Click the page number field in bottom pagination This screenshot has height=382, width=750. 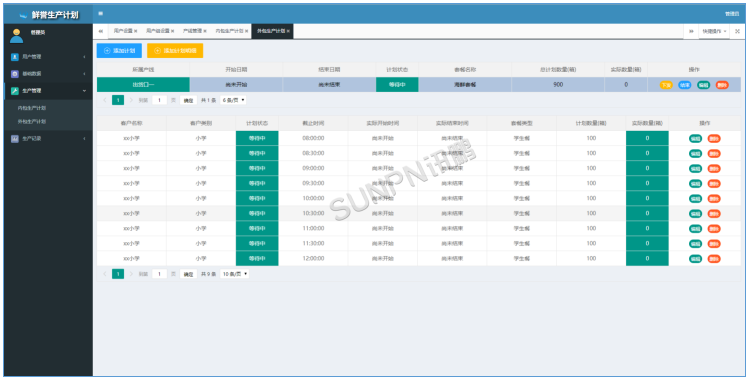click(x=159, y=274)
